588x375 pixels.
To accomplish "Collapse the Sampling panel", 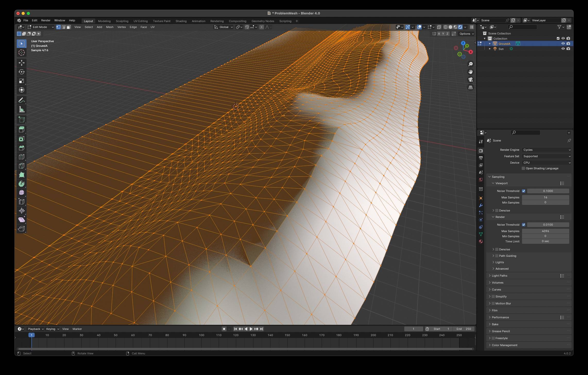I will click(x=498, y=177).
